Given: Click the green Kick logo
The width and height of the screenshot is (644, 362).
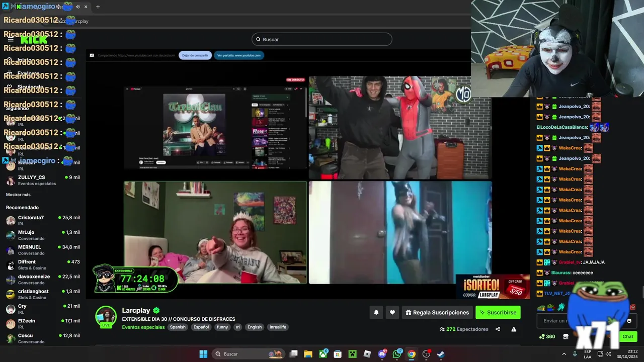Looking at the screenshot, I should (x=33, y=40).
